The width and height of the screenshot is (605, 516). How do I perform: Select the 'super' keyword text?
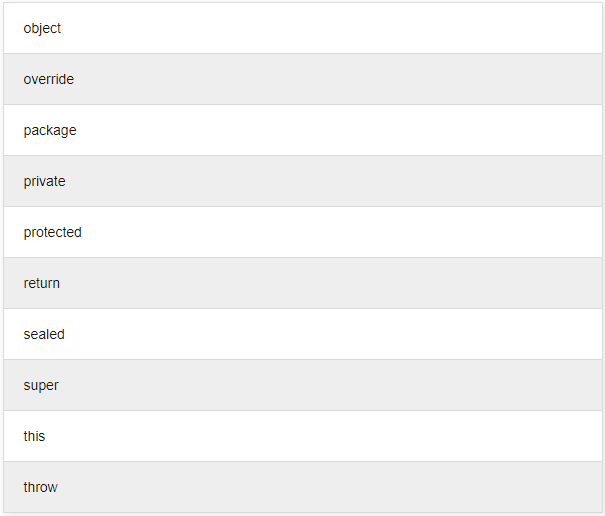click(x=40, y=385)
